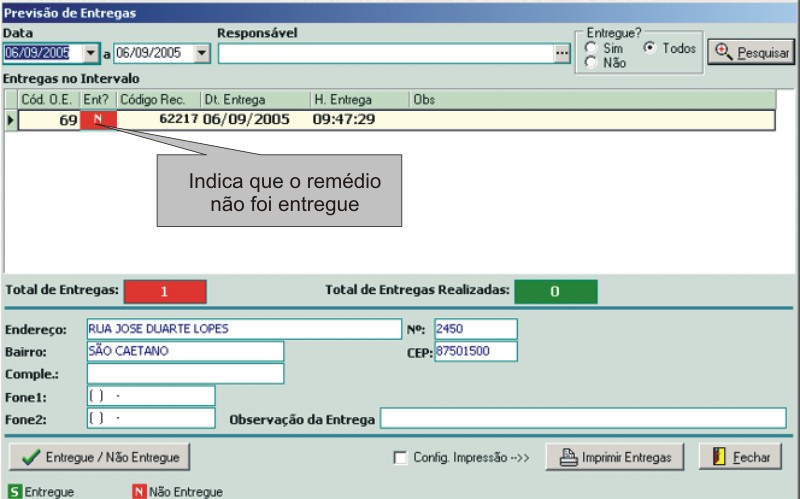
Task: Click the Cód. O.E. column header
Action: coord(49,99)
